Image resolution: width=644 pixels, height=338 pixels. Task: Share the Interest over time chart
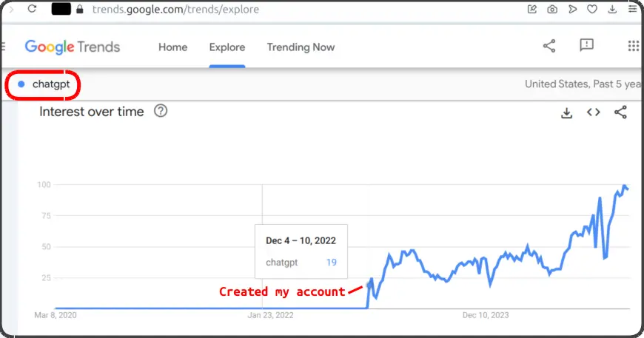pyautogui.click(x=620, y=112)
